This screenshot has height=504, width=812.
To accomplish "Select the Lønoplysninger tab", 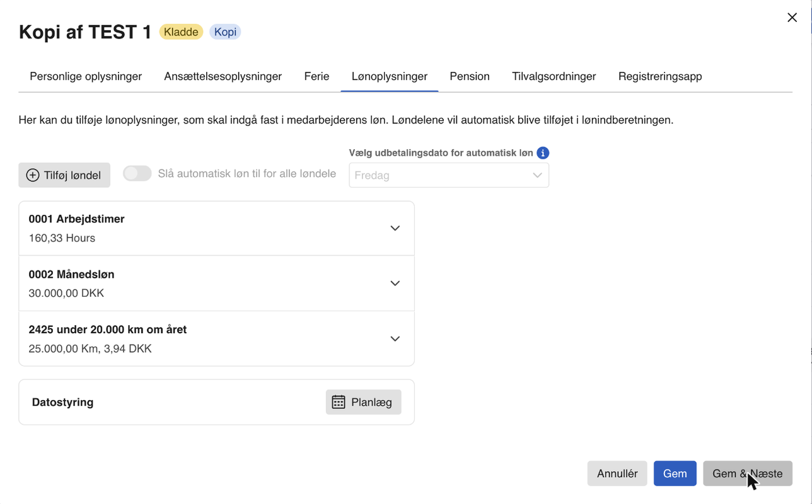I will click(x=390, y=76).
